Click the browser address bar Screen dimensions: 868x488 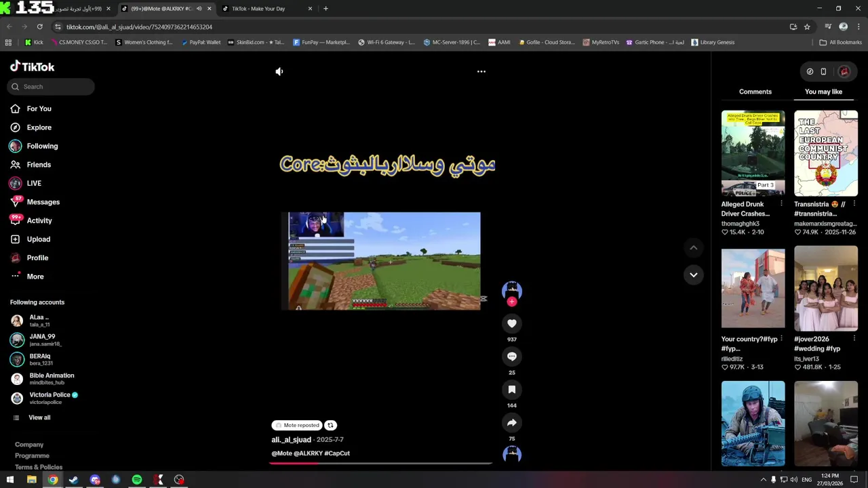(420, 26)
